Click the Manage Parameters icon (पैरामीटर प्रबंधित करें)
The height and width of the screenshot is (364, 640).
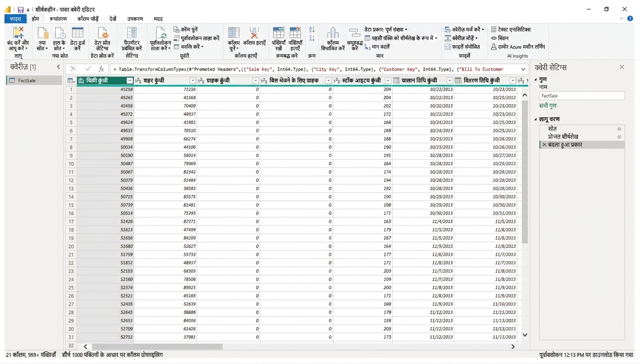pyautogui.click(x=132, y=33)
